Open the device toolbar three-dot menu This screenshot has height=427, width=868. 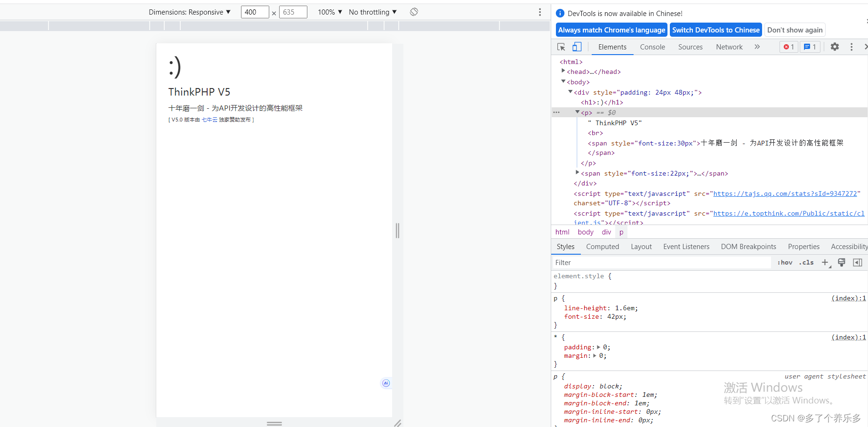click(x=539, y=12)
